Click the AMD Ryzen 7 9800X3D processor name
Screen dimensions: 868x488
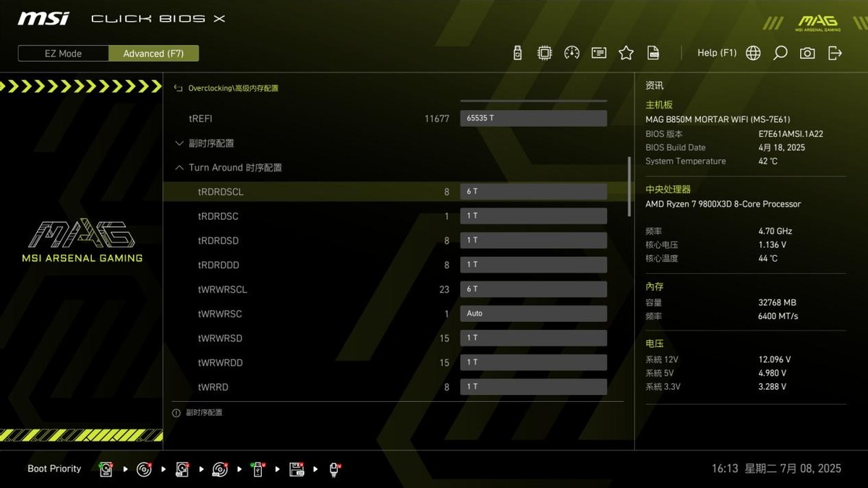(723, 204)
